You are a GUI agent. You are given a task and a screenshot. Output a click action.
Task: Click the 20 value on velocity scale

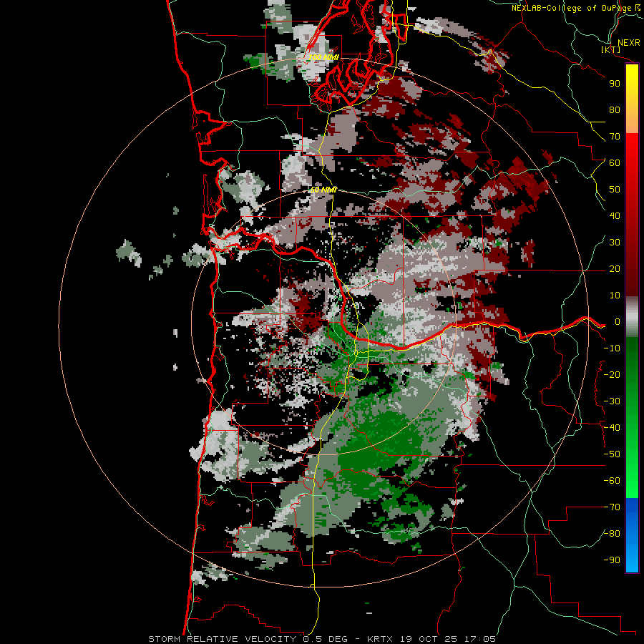615,268
